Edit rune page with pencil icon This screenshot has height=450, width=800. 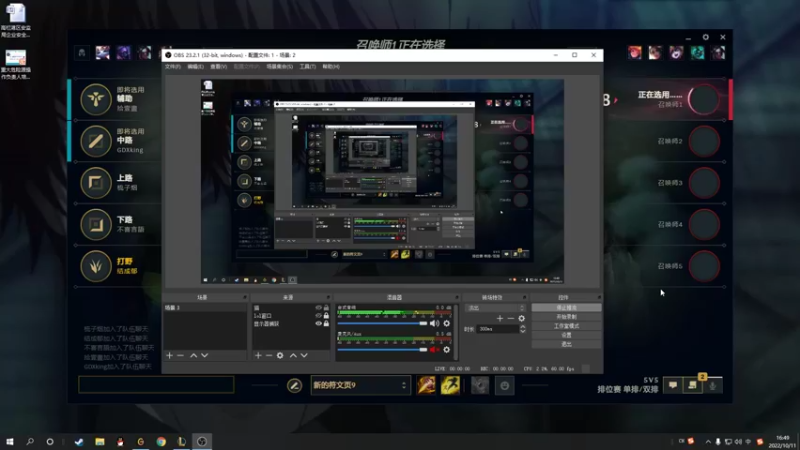point(294,386)
